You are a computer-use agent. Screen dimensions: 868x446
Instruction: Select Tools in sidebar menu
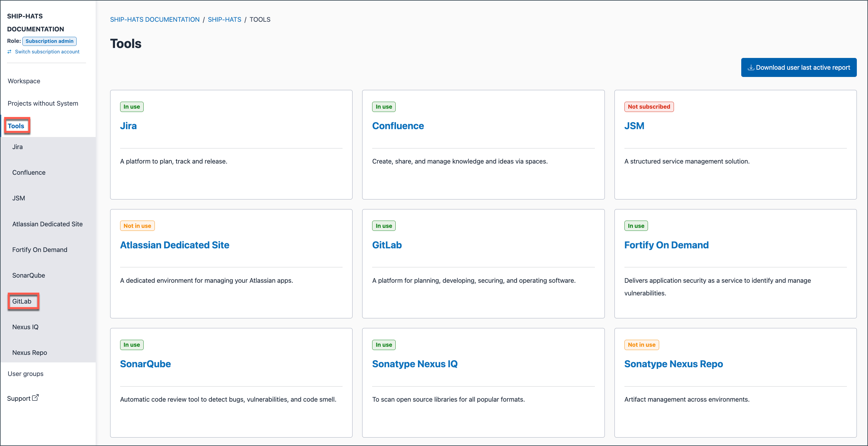point(16,126)
